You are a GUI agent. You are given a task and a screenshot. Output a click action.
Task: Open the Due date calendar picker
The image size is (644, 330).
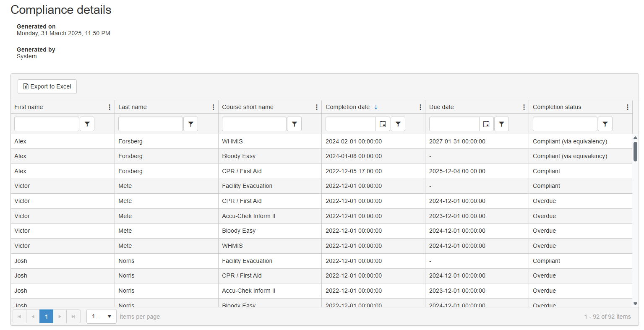(x=486, y=124)
